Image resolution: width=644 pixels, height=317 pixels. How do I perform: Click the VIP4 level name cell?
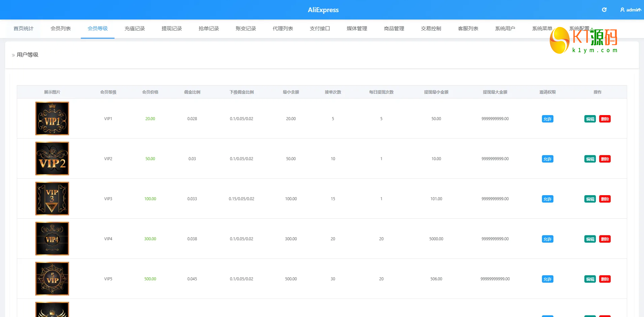(108, 239)
